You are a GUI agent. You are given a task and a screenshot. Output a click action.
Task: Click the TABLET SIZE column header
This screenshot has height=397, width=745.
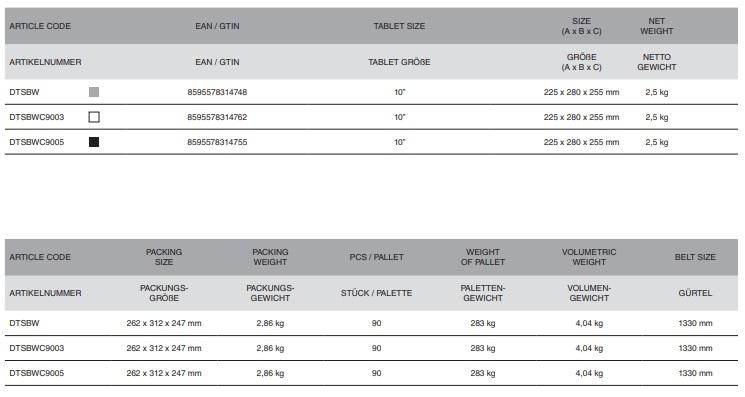[x=399, y=26]
